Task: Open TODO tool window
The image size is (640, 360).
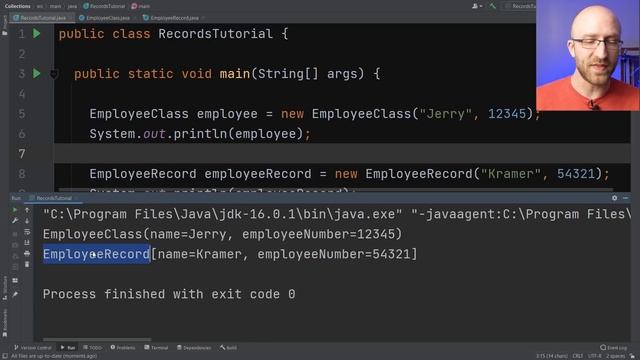Action: [92, 348]
